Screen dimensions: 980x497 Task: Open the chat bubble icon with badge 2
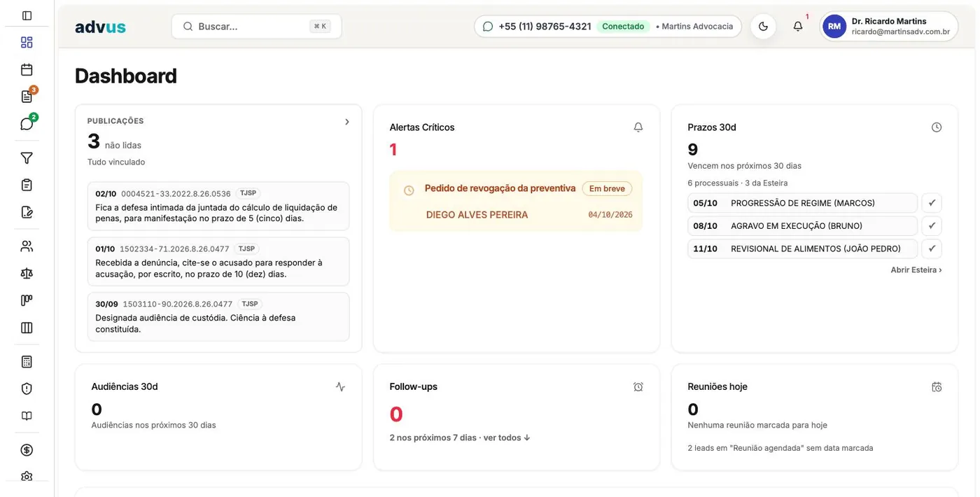[x=27, y=124]
